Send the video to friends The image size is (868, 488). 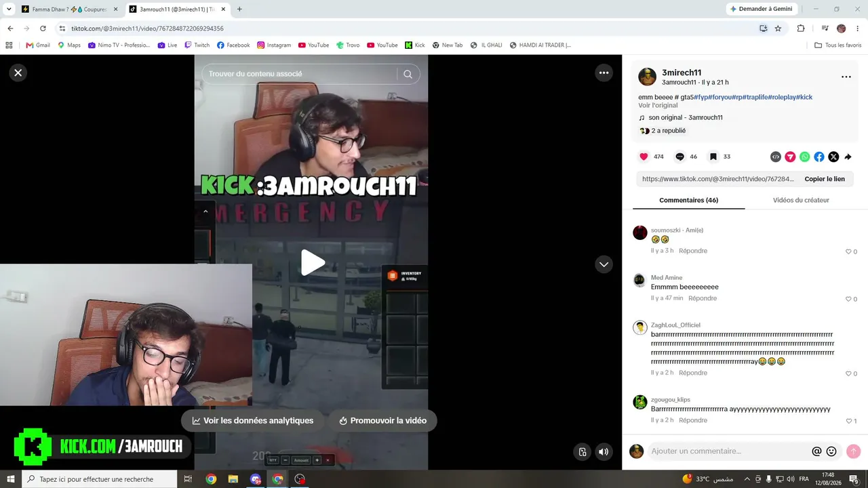(790, 157)
